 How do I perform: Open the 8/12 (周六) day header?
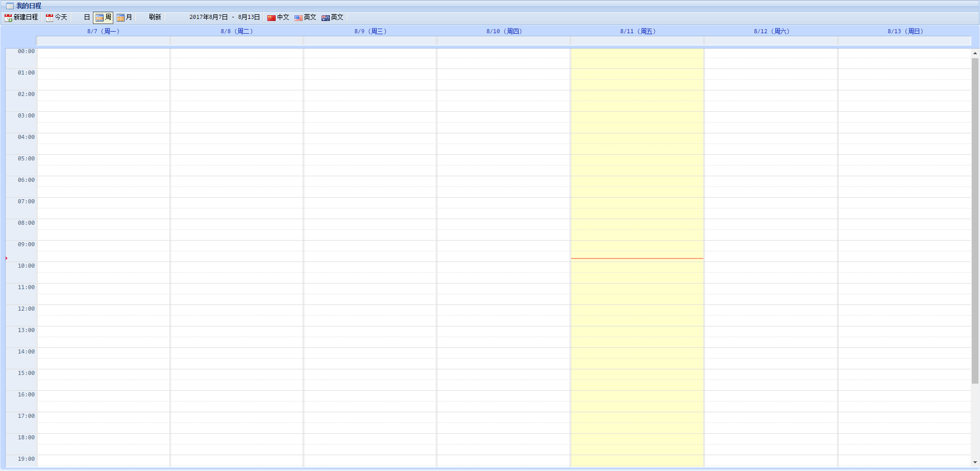point(772,31)
